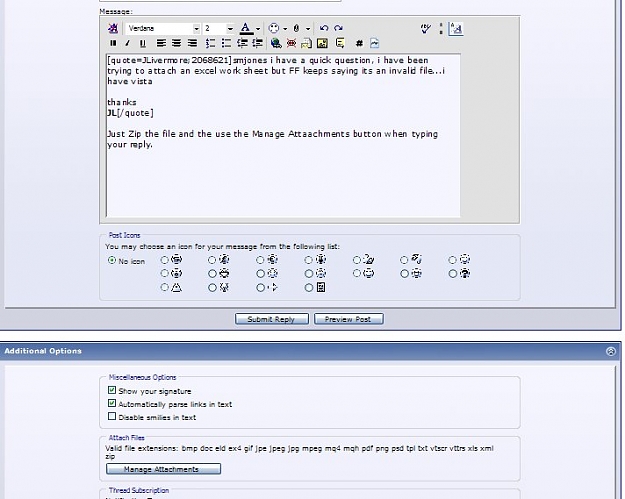625x499 pixels.
Task: Click the Submit Reply button
Action: click(271, 319)
